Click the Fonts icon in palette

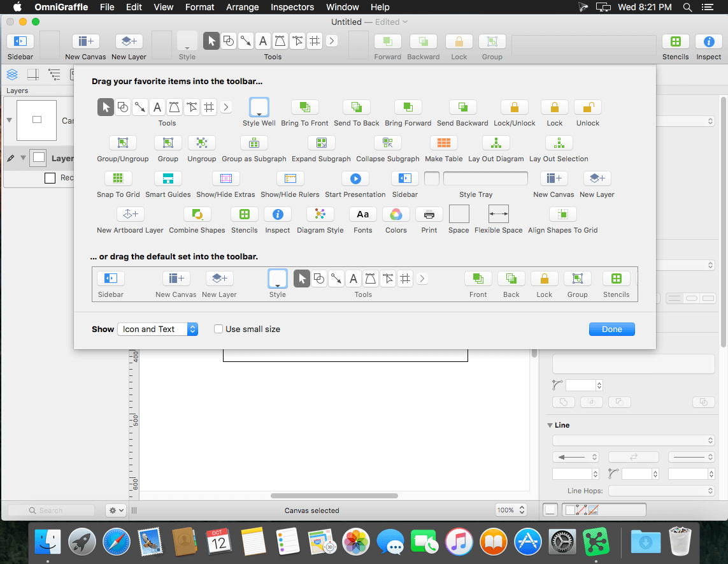[362, 214]
